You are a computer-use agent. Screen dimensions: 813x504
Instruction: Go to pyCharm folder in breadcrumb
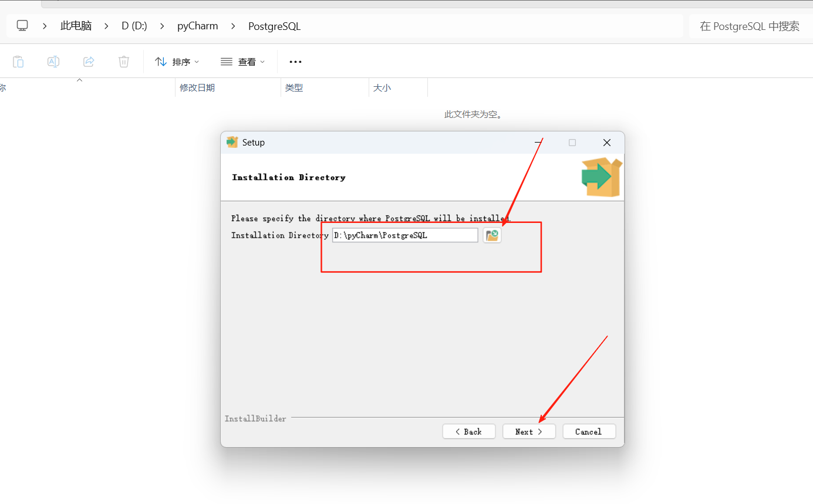[x=198, y=26]
